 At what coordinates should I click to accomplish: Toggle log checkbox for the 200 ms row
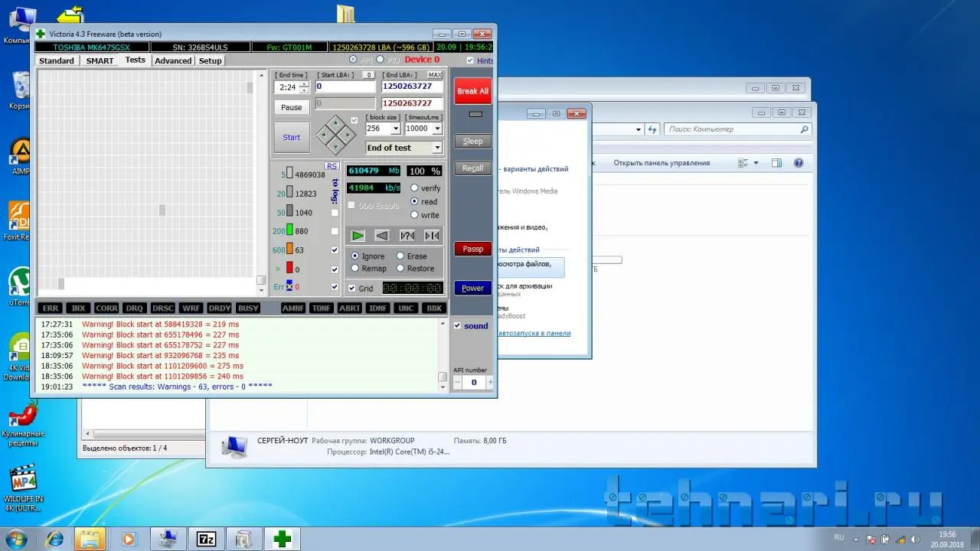[x=335, y=231]
